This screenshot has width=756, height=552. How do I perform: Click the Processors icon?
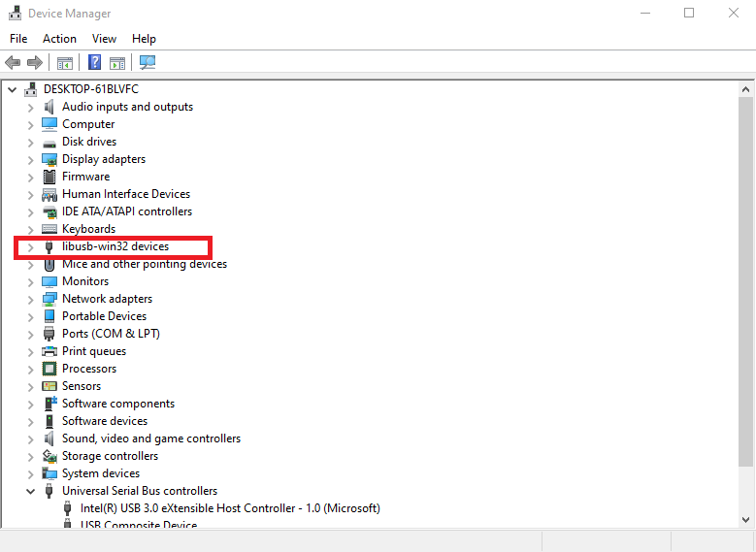[49, 369]
